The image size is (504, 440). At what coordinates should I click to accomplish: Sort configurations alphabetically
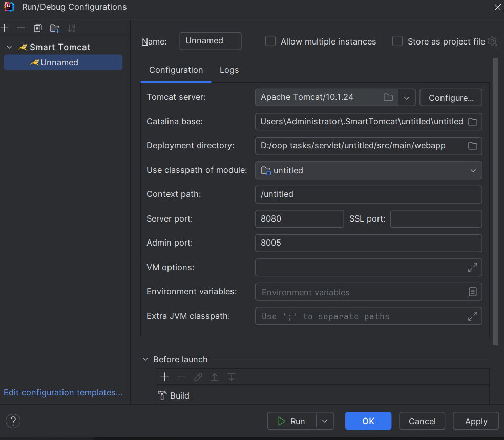(71, 28)
